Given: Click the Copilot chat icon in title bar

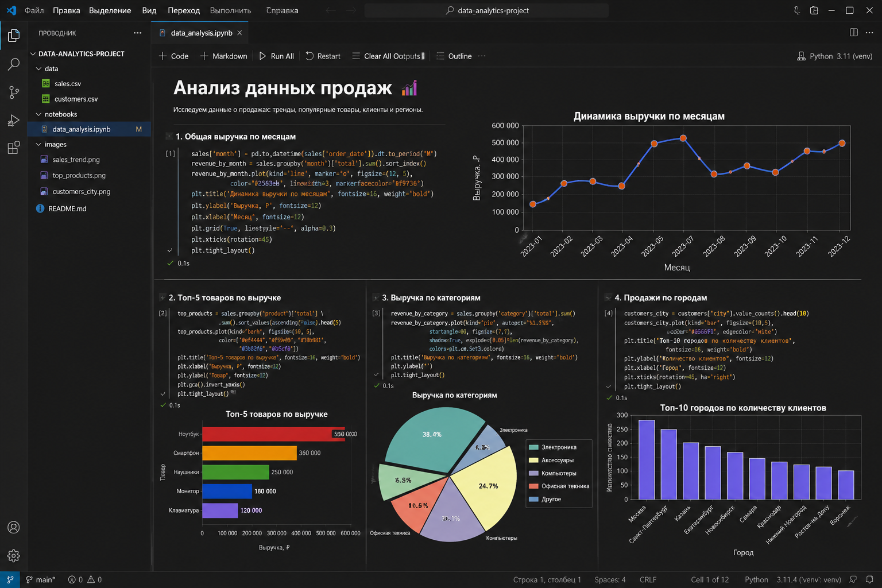Looking at the screenshot, I should 797,10.
